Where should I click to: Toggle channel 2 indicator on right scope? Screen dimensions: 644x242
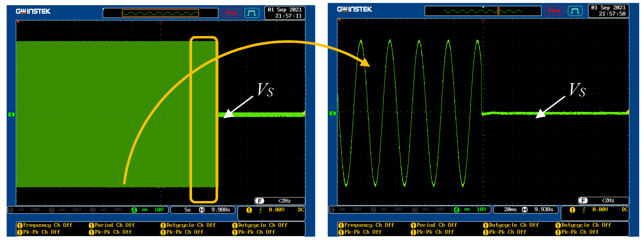point(373,210)
